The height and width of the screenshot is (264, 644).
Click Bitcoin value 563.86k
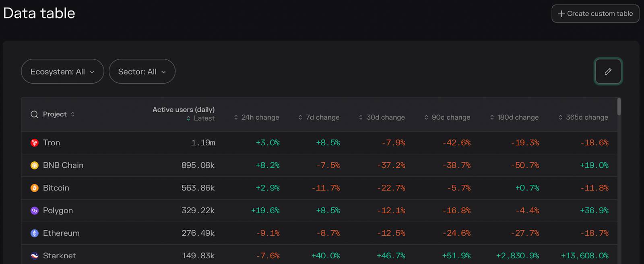click(198, 188)
